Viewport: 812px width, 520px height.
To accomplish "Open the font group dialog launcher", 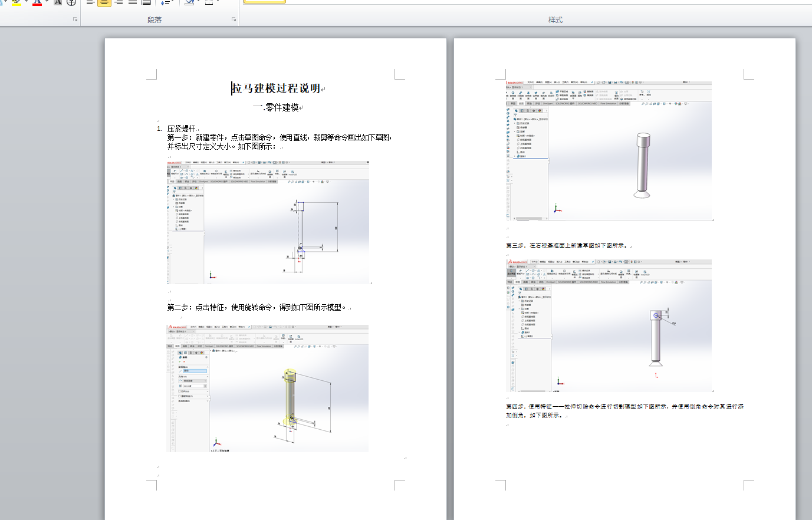I will coord(75,19).
